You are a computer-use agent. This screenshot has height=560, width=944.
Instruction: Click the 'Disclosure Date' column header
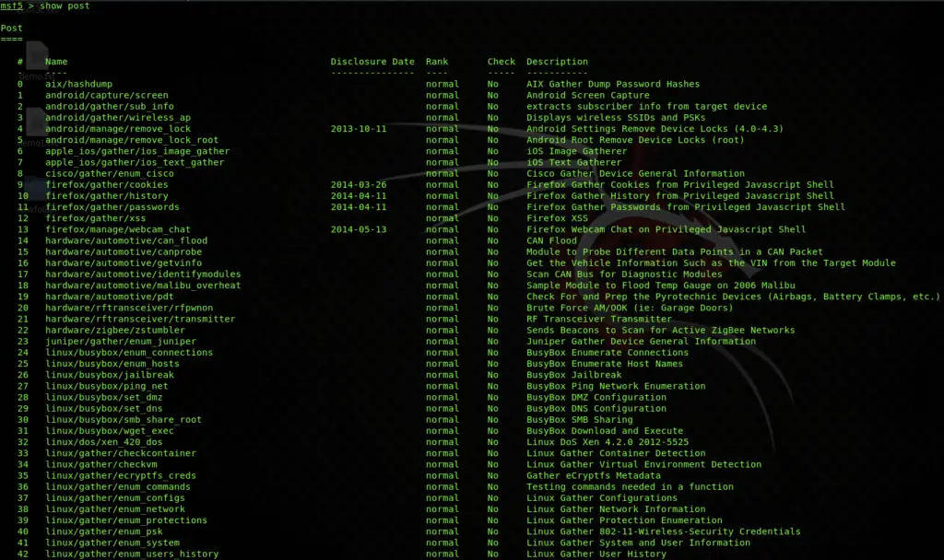[372, 62]
